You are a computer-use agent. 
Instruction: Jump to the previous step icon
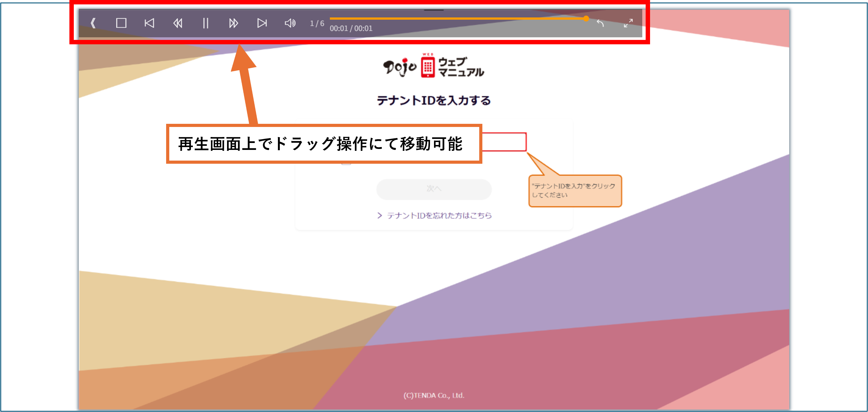pyautogui.click(x=149, y=23)
